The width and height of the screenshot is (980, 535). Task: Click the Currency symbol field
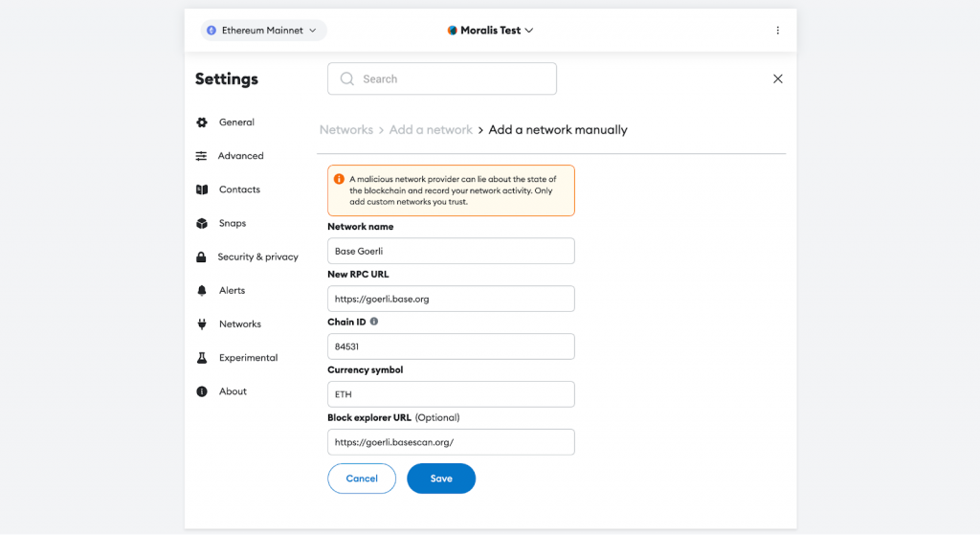pyautogui.click(x=452, y=394)
